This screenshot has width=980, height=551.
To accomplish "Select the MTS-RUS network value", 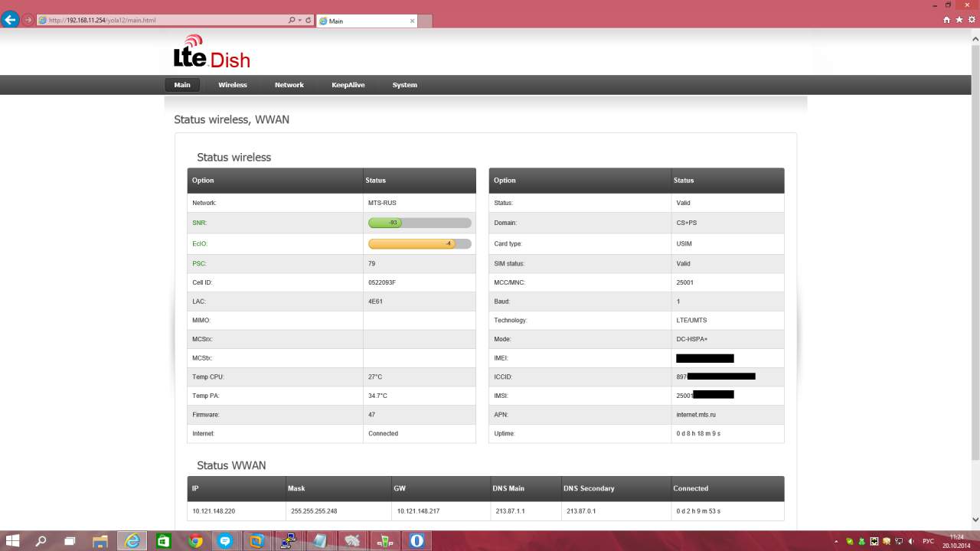I will click(x=382, y=203).
